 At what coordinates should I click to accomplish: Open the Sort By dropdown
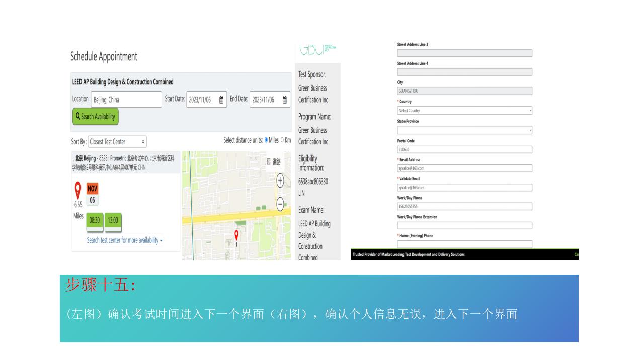[x=117, y=141]
